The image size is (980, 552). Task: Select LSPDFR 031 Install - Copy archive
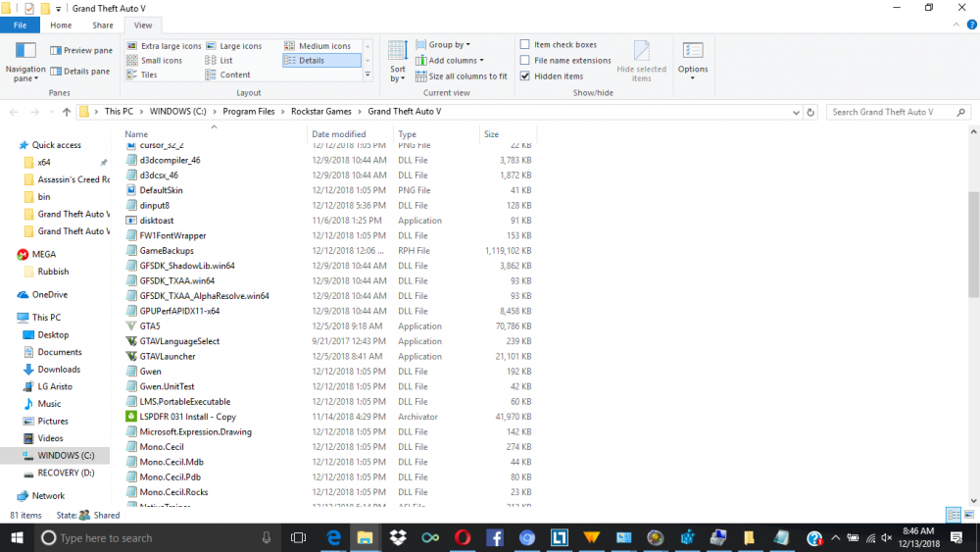[x=187, y=417]
